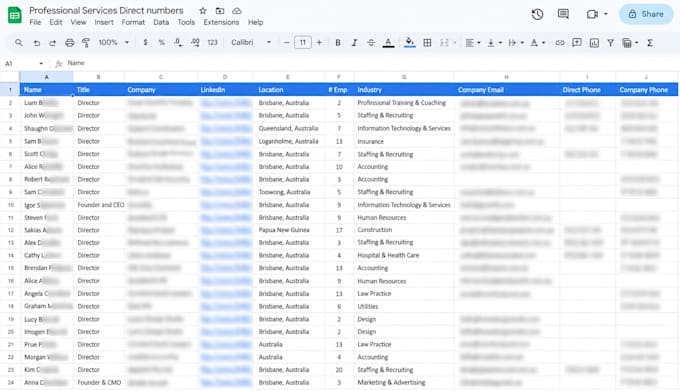Image resolution: width=680 pixels, height=391 pixels.
Task: Insert a chart
Action: [594, 42]
